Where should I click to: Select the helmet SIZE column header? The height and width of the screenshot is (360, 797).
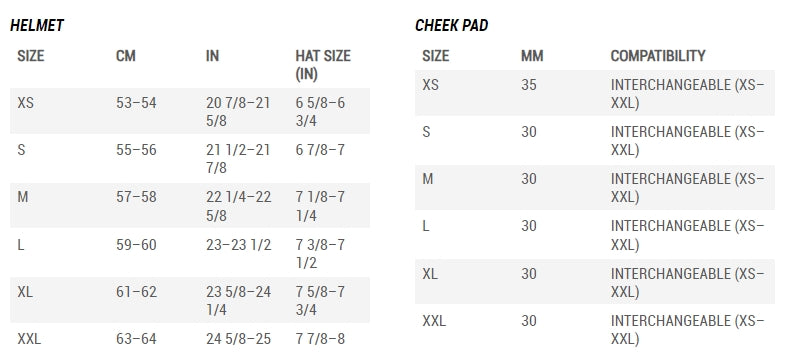click(30, 55)
